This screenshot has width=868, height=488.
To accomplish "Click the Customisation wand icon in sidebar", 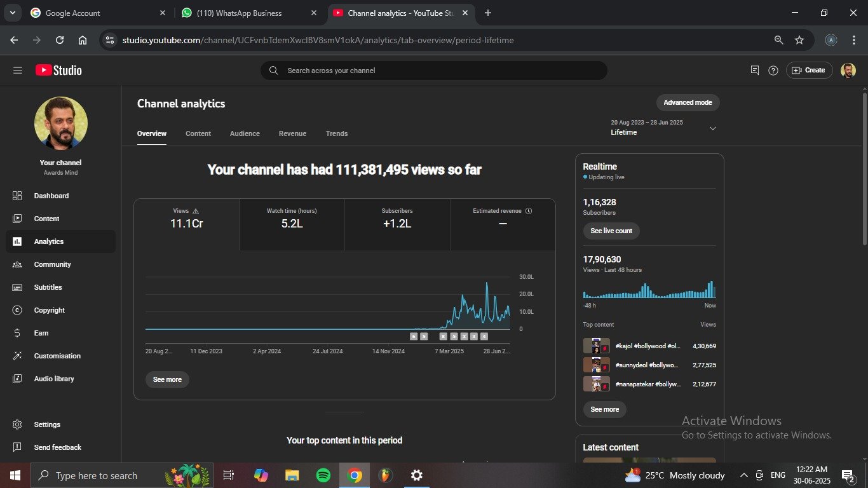I will pyautogui.click(x=17, y=356).
